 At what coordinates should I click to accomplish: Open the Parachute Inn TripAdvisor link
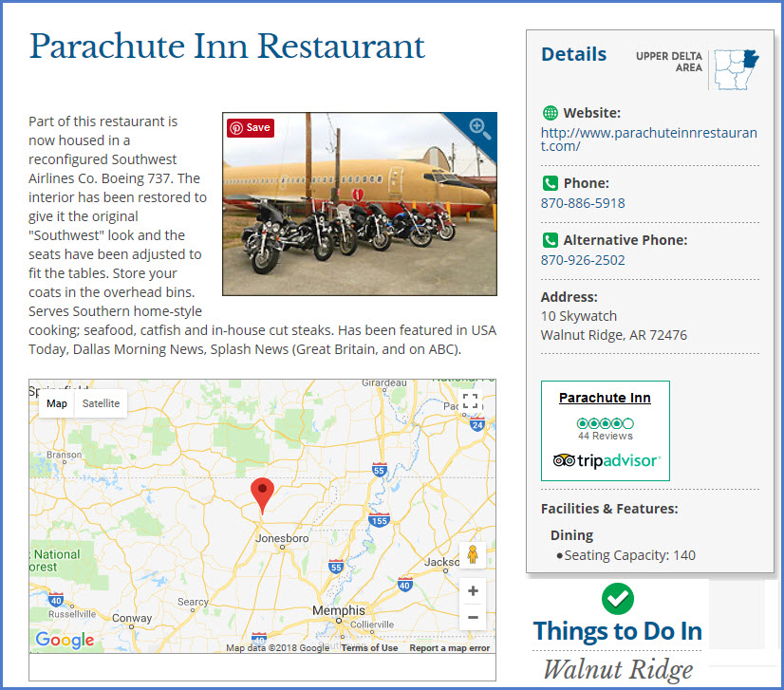[x=605, y=398]
